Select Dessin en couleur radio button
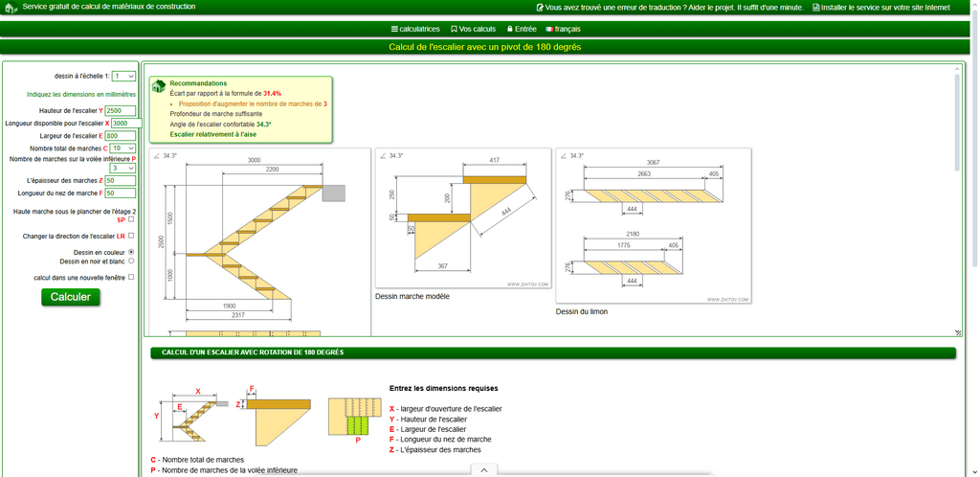Viewport: 980px width, 477px height. click(x=131, y=252)
